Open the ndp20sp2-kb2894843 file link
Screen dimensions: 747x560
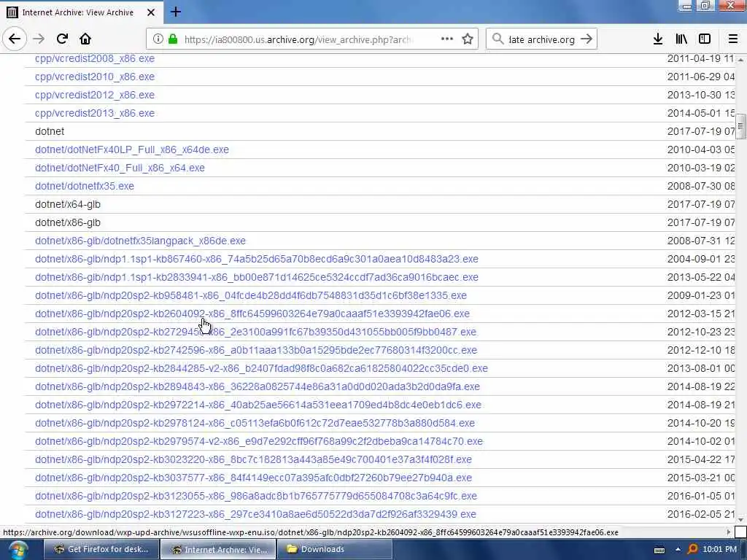[x=258, y=386]
